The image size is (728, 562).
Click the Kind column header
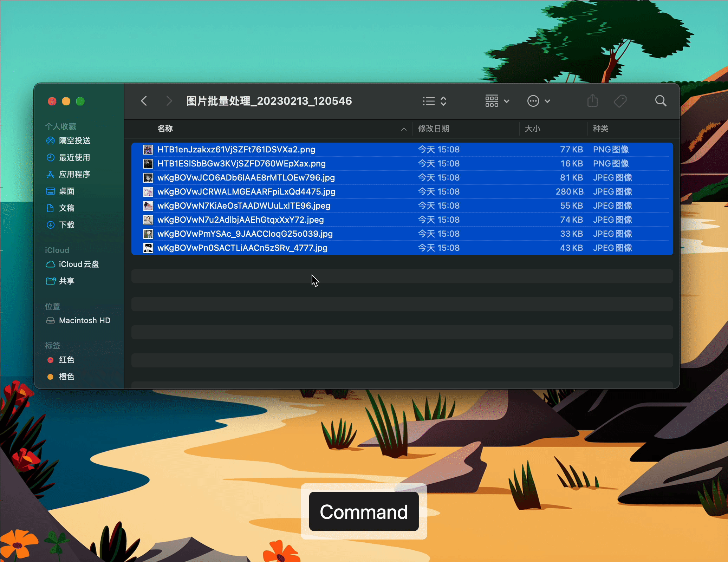pyautogui.click(x=600, y=129)
